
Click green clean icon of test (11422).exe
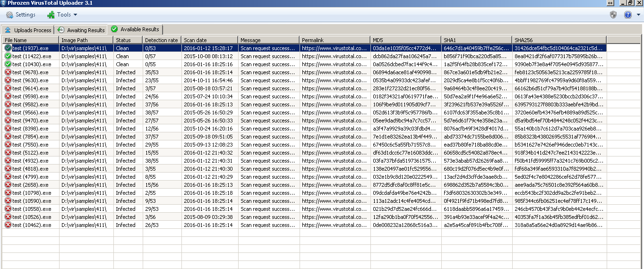click(8, 56)
